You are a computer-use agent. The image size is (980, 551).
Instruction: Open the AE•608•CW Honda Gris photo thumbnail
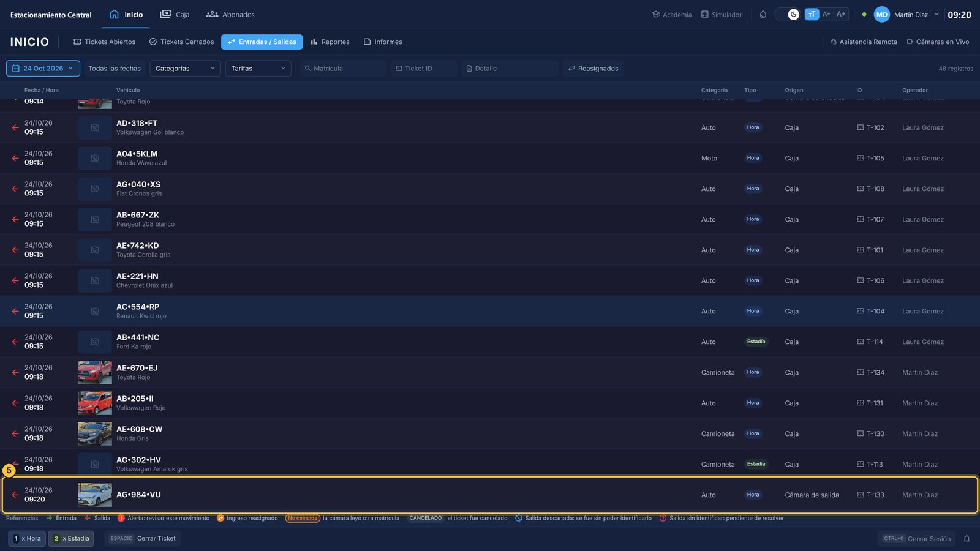pyautogui.click(x=95, y=433)
